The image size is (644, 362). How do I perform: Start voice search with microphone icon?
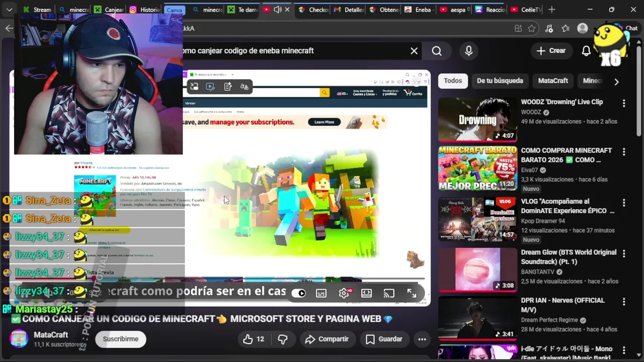(468, 51)
